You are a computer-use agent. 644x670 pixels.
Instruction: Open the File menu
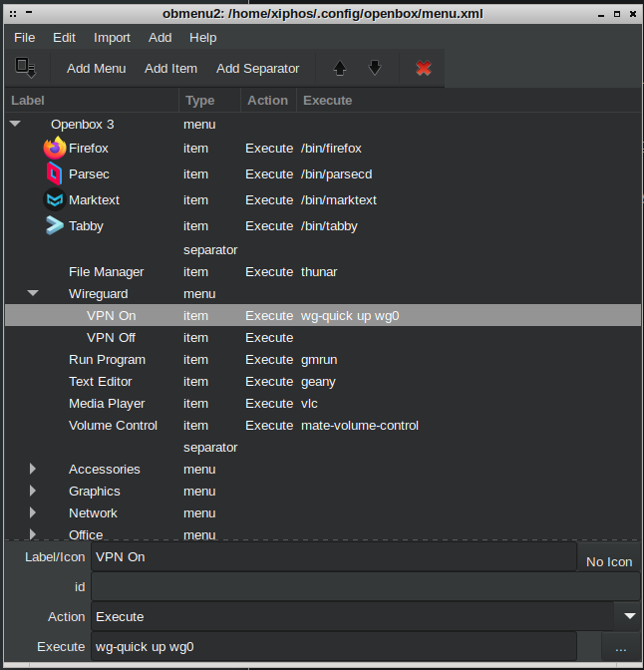point(24,38)
